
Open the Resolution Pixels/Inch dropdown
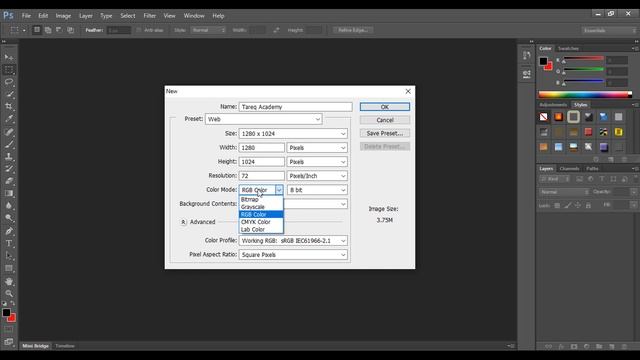(317, 176)
